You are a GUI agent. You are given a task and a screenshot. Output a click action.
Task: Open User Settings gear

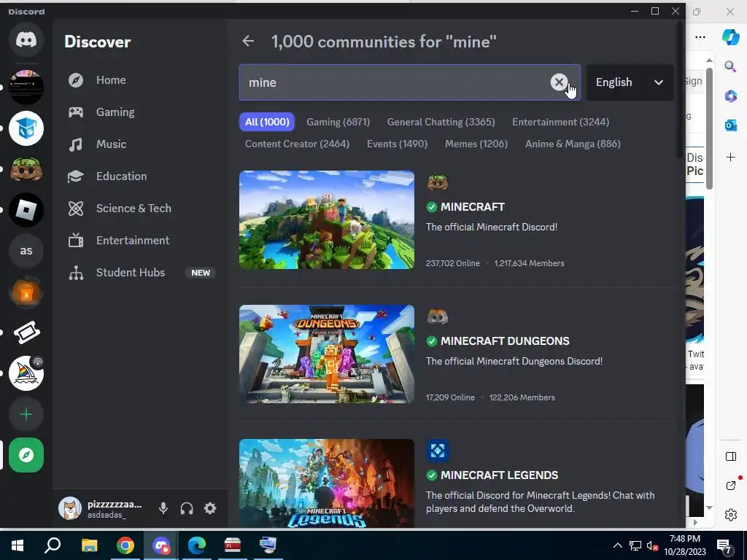tap(210, 508)
